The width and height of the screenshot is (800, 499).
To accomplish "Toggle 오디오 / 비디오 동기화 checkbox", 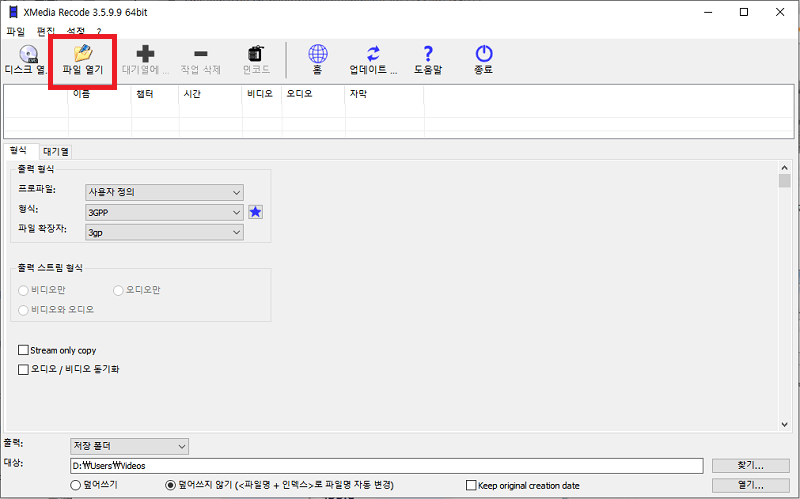I will pyautogui.click(x=23, y=369).
